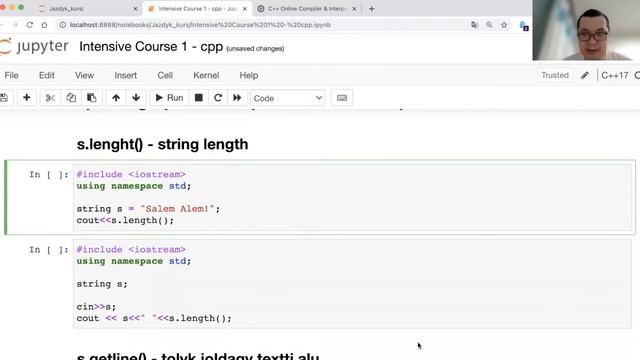Click the C++17 kernel name

click(x=615, y=76)
